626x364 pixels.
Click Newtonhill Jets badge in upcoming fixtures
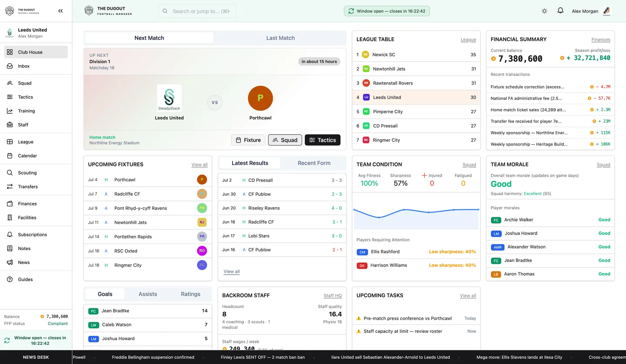(202, 222)
